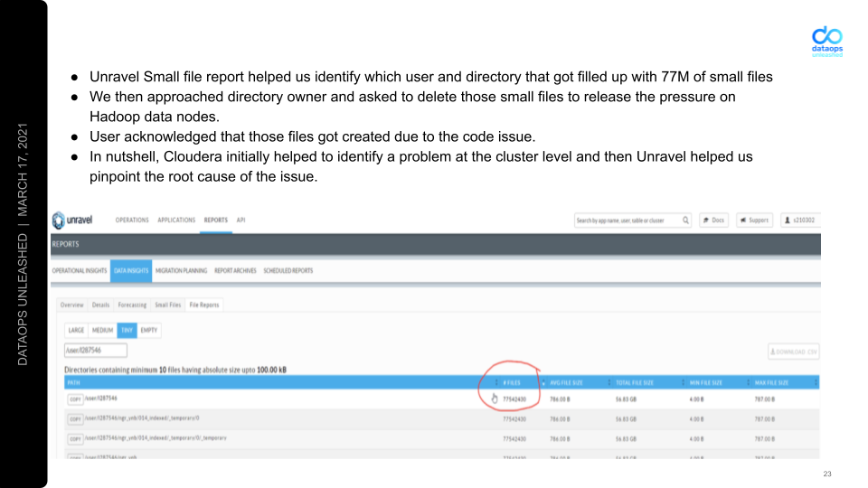This screenshot has height=488, width=868.
Task: Copy the 014_indexed/_temporary/0 path
Action: tap(75, 418)
